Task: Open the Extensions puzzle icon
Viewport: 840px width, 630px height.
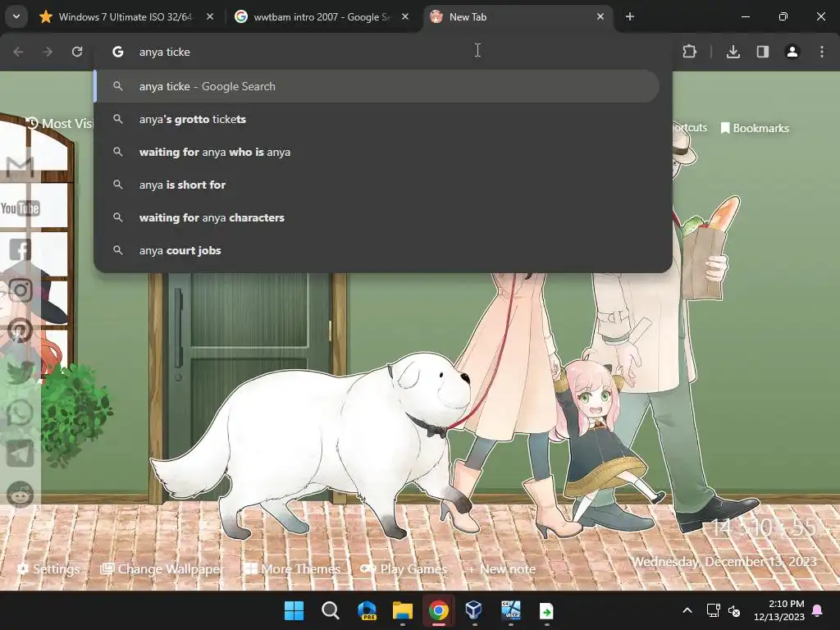Action: (x=689, y=52)
